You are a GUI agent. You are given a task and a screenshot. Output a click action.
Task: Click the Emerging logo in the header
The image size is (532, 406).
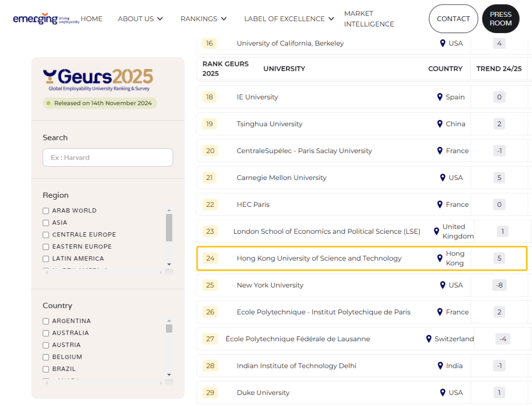pyautogui.click(x=46, y=19)
